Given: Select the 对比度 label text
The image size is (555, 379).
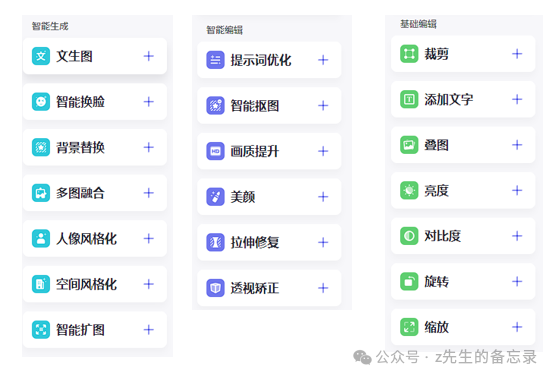Looking at the screenshot, I should (x=443, y=236).
